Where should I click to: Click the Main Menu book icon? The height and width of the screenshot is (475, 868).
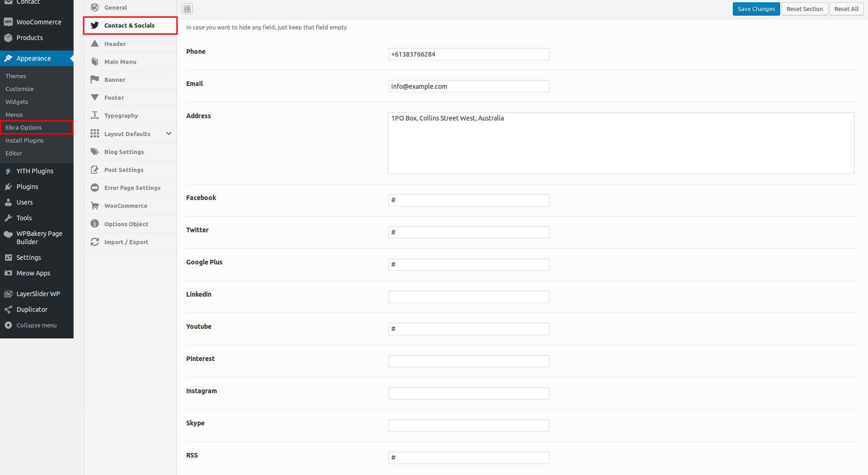95,62
